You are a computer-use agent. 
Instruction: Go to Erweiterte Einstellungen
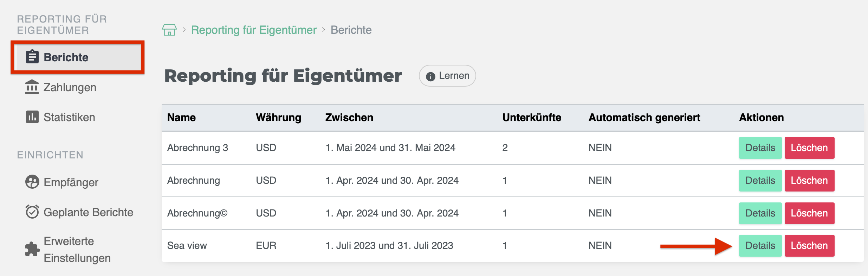pos(77,250)
